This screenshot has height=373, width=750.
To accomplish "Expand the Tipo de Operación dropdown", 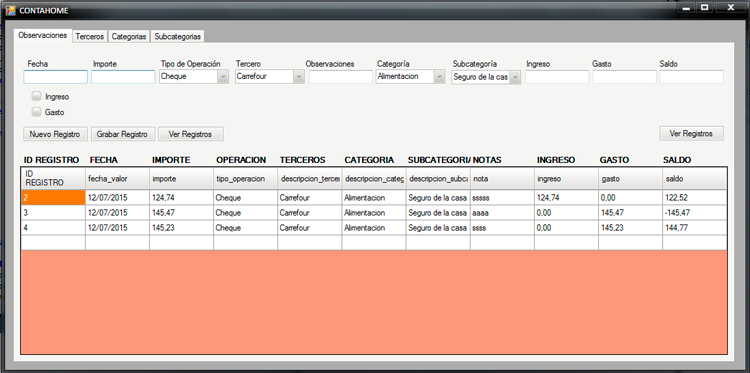I will pos(223,77).
